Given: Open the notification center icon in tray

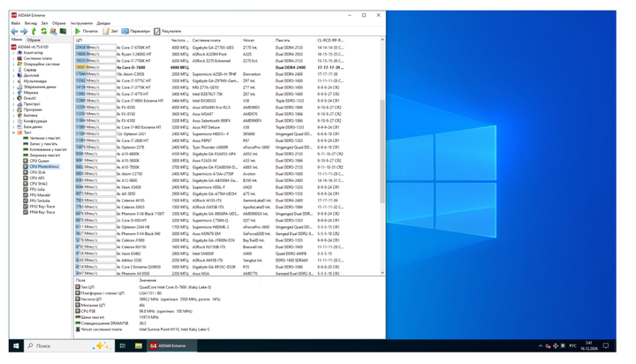Looking at the screenshot, I should click(606, 345).
